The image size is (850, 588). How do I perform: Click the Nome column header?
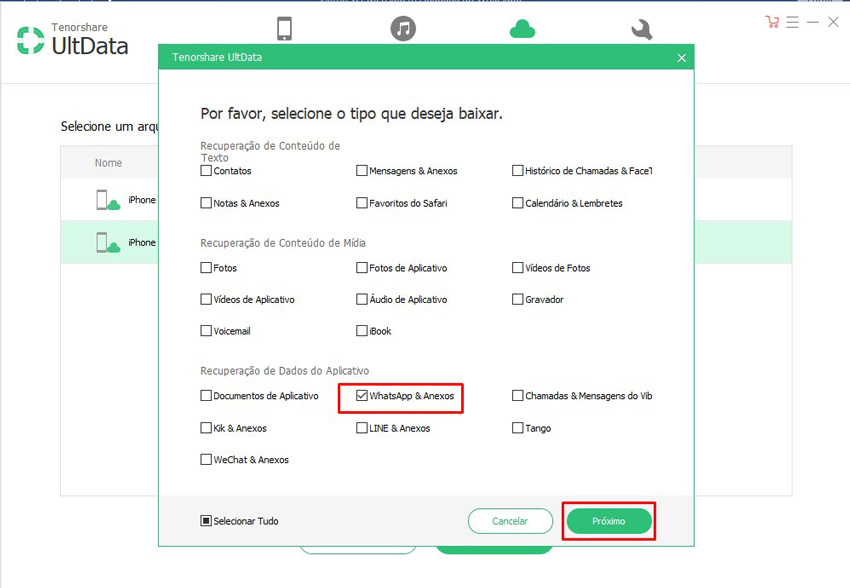108,163
